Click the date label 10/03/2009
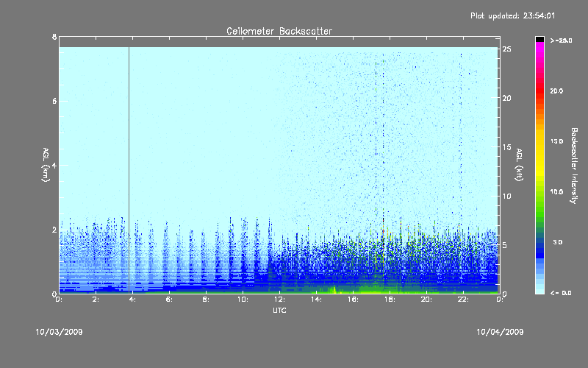588x368 pixels. [x=59, y=332]
